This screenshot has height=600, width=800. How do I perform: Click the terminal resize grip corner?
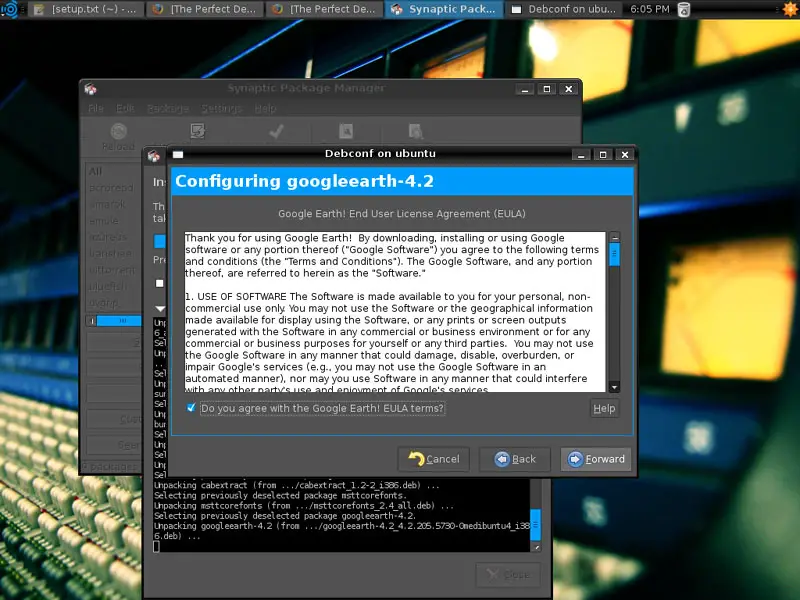pyautogui.click(x=536, y=547)
